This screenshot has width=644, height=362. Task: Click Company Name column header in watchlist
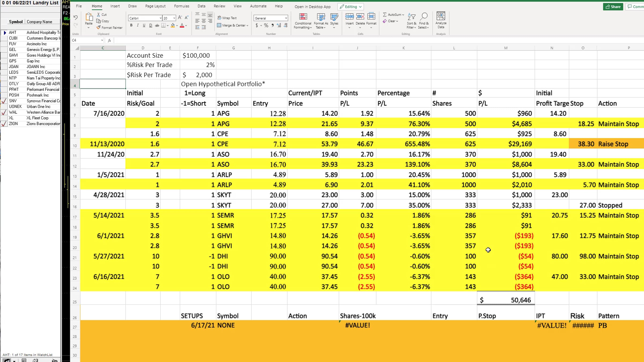(39, 22)
